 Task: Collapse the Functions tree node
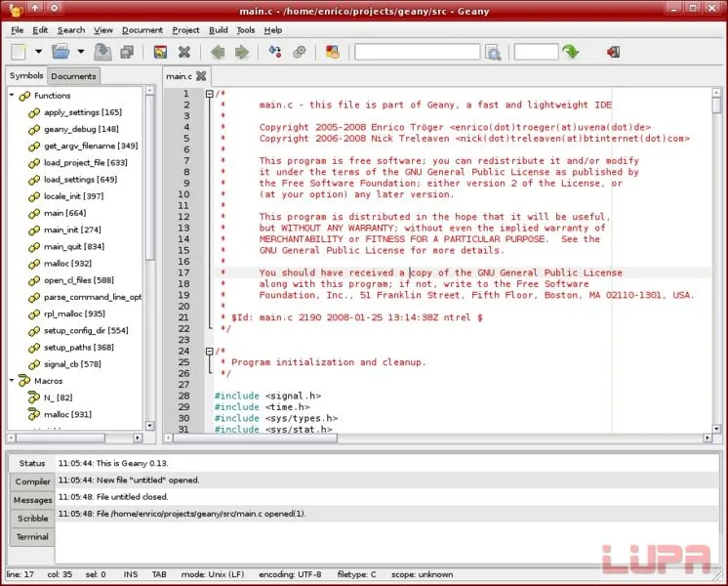pos(12,95)
